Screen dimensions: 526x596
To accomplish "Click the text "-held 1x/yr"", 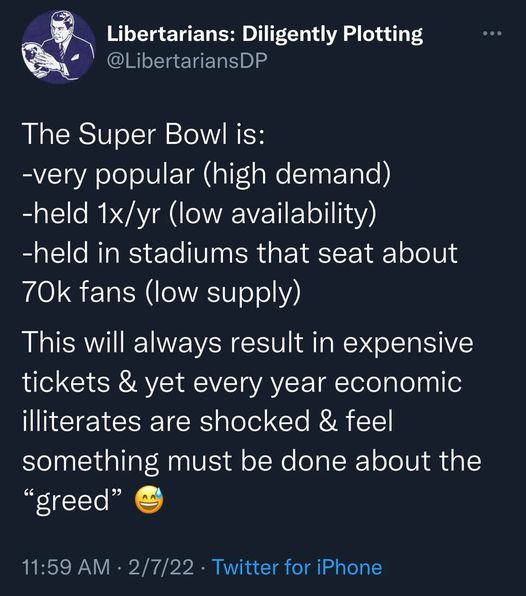I will tap(90, 214).
